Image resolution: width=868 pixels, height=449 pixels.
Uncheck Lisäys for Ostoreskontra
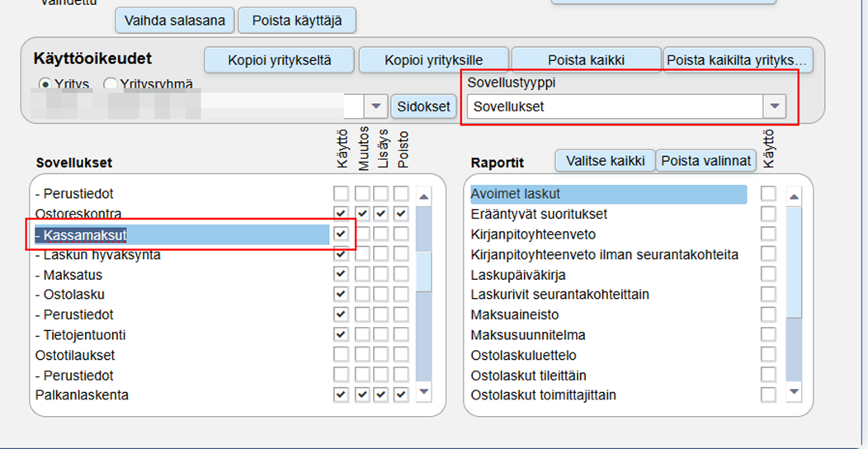381,214
